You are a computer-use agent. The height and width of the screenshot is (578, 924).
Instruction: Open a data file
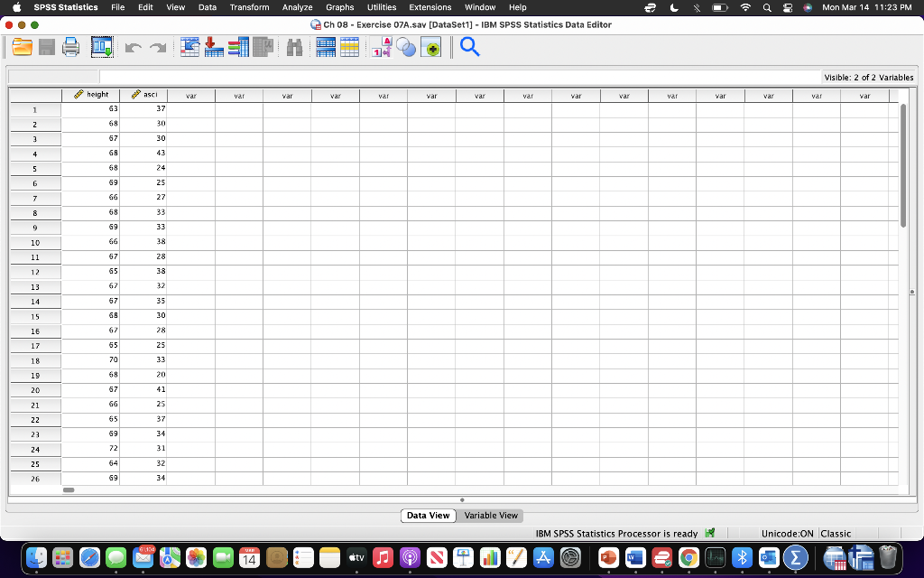coord(22,46)
